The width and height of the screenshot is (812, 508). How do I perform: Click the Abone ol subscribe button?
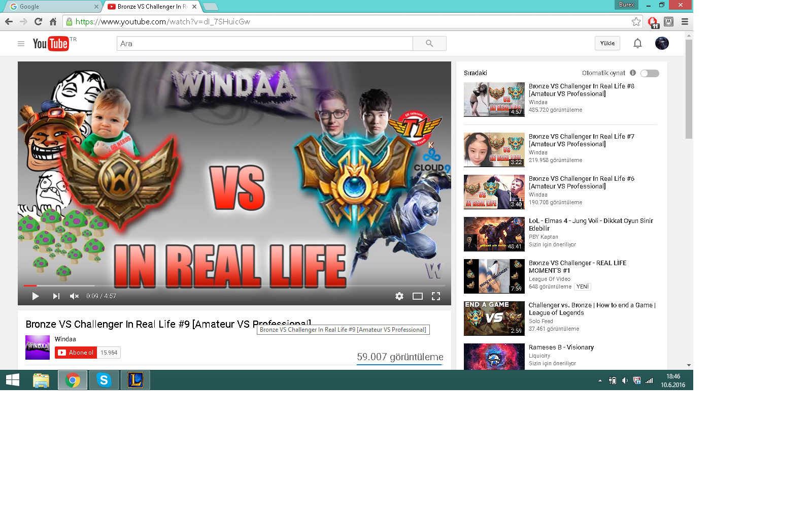point(76,353)
